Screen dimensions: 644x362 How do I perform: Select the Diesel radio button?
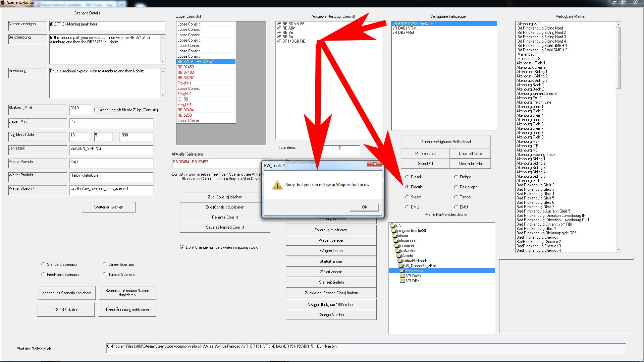[x=407, y=177]
